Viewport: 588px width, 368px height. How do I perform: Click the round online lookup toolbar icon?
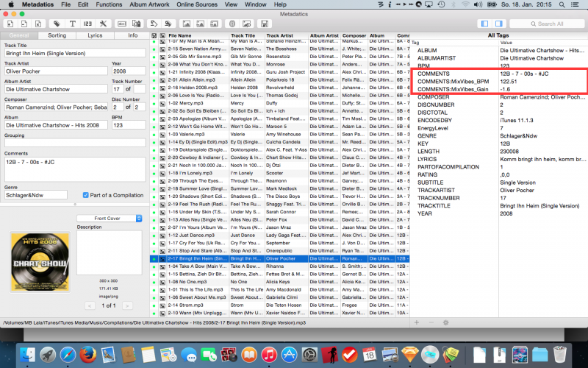point(232,24)
